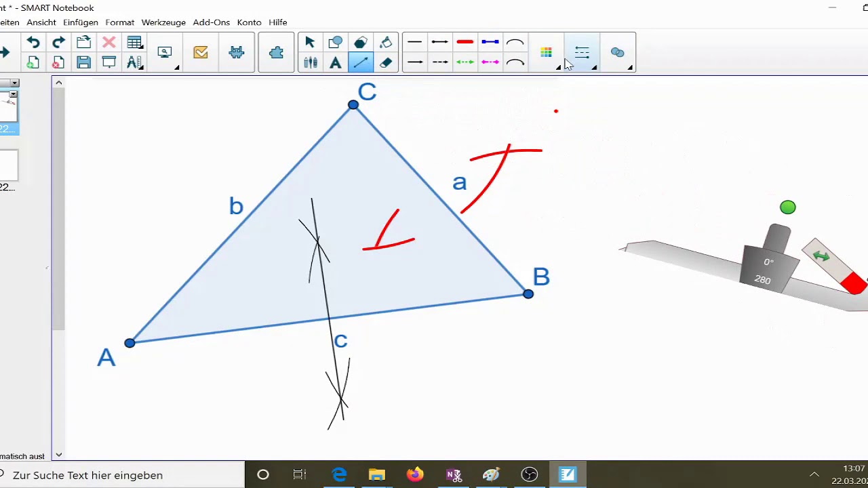Choose the blue square-ended line style
Image resolution: width=868 pixels, height=488 pixels.
(490, 42)
